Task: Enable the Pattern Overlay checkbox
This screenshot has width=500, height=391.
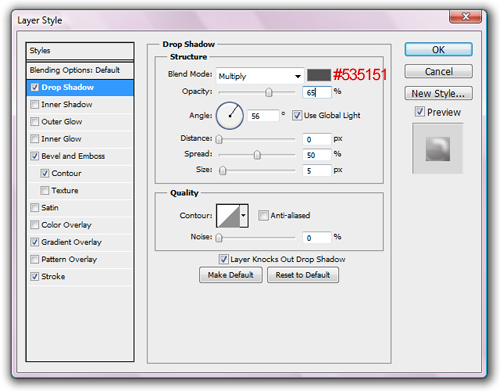Action: (x=34, y=259)
